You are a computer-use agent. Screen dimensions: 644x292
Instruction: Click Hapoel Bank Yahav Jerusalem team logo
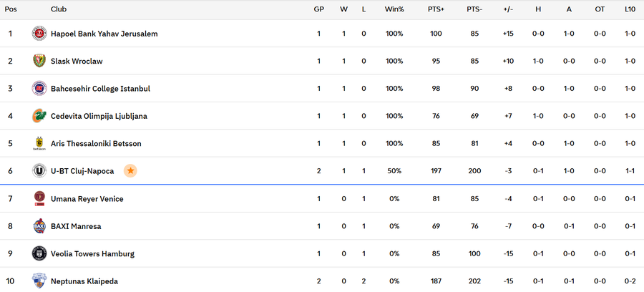tap(39, 34)
